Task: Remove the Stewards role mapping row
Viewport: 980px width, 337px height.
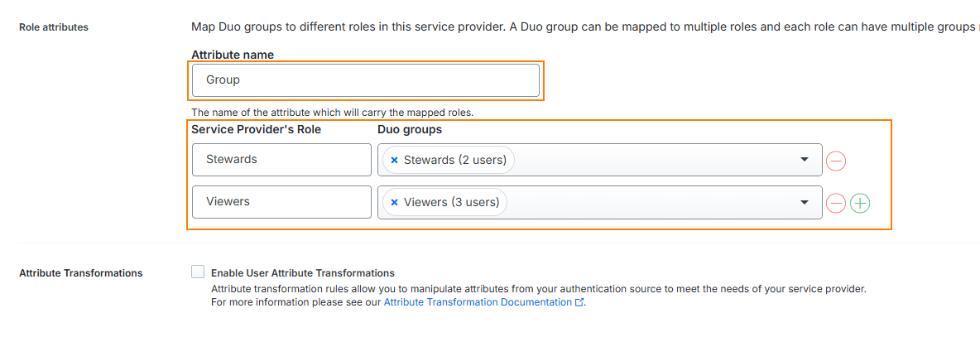Action: (x=836, y=161)
